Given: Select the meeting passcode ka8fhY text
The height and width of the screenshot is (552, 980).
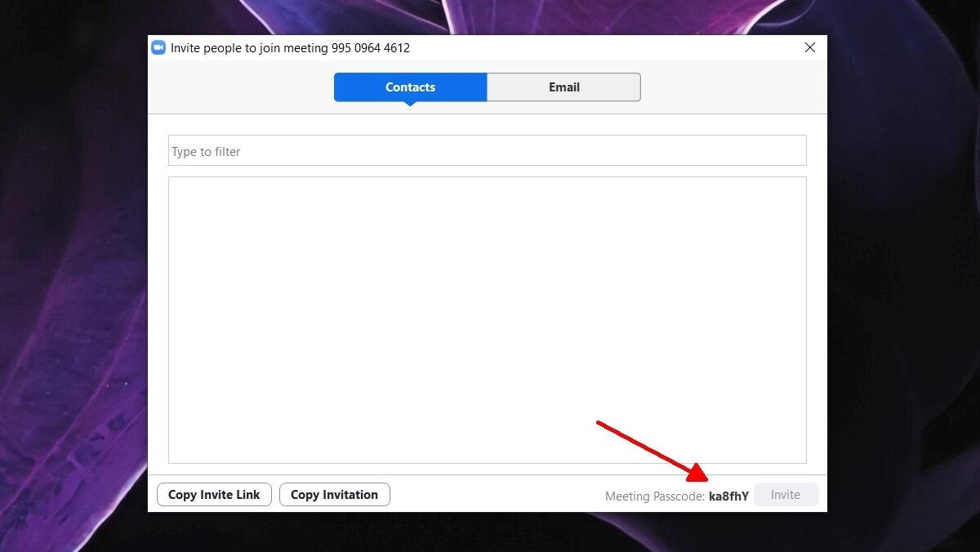Looking at the screenshot, I should (728, 496).
